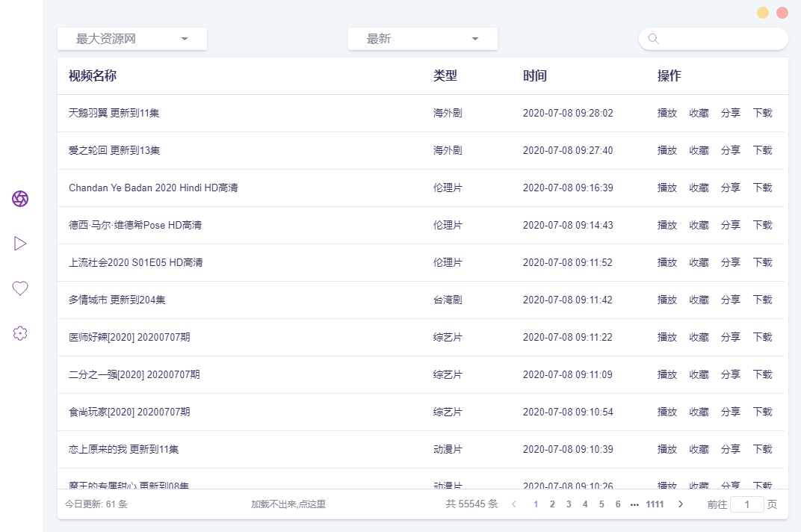This screenshot has width=801, height=532.
Task: Add 上流社会2020 S01E05 to favorites
Action: (699, 262)
